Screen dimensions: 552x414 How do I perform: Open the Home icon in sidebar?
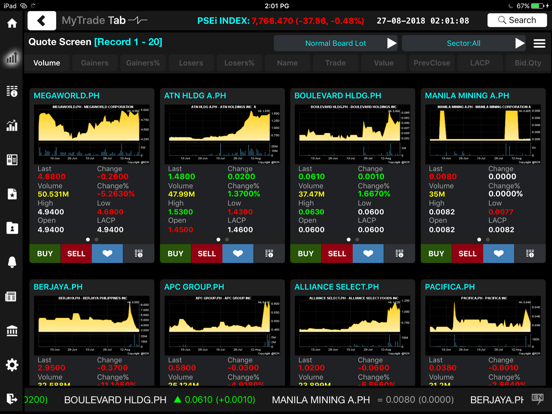click(12, 23)
